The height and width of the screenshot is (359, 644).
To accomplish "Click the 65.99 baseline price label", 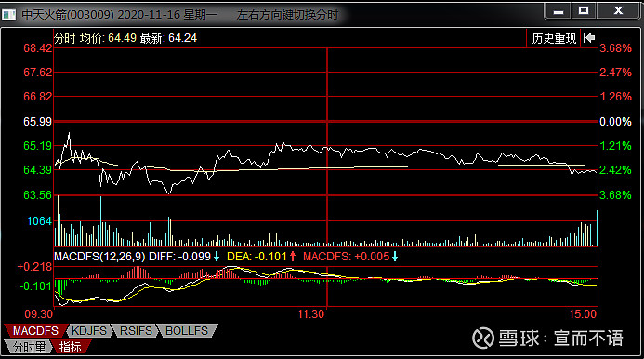I will point(38,122).
